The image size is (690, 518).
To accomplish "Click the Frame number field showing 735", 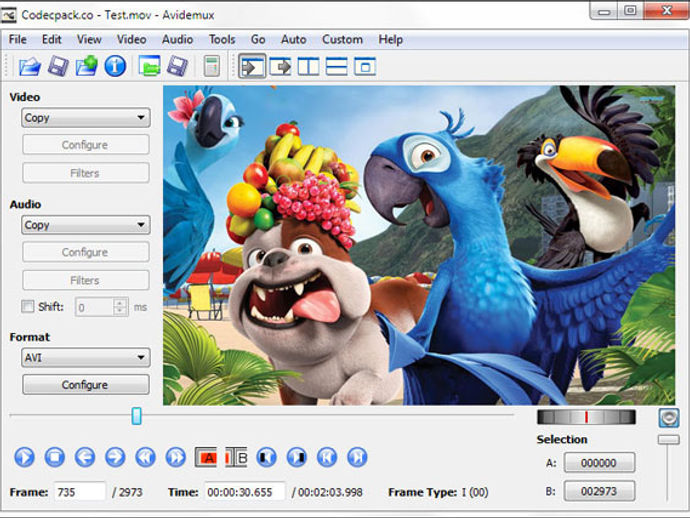I will click(x=80, y=492).
